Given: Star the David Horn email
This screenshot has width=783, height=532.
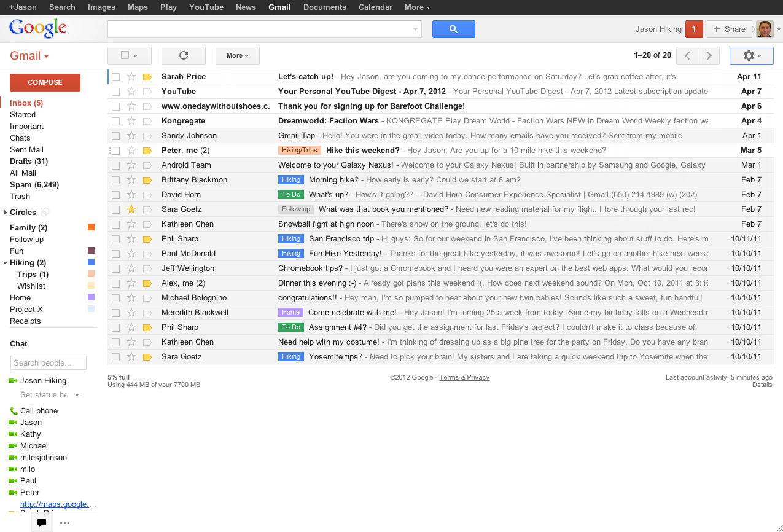Looking at the screenshot, I should tap(131, 195).
